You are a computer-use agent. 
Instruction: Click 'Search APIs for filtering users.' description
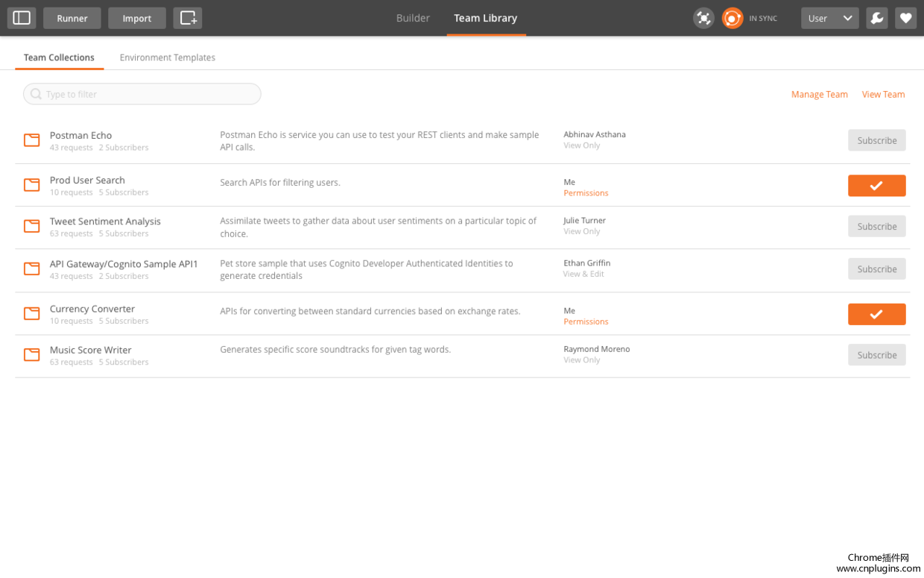280,183
